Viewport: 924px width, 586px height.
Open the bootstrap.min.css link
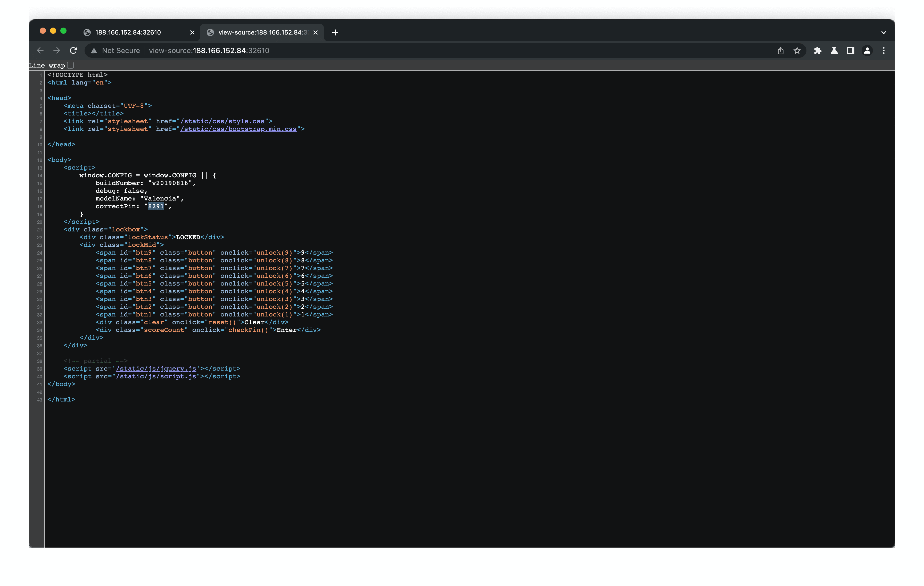[x=238, y=129]
